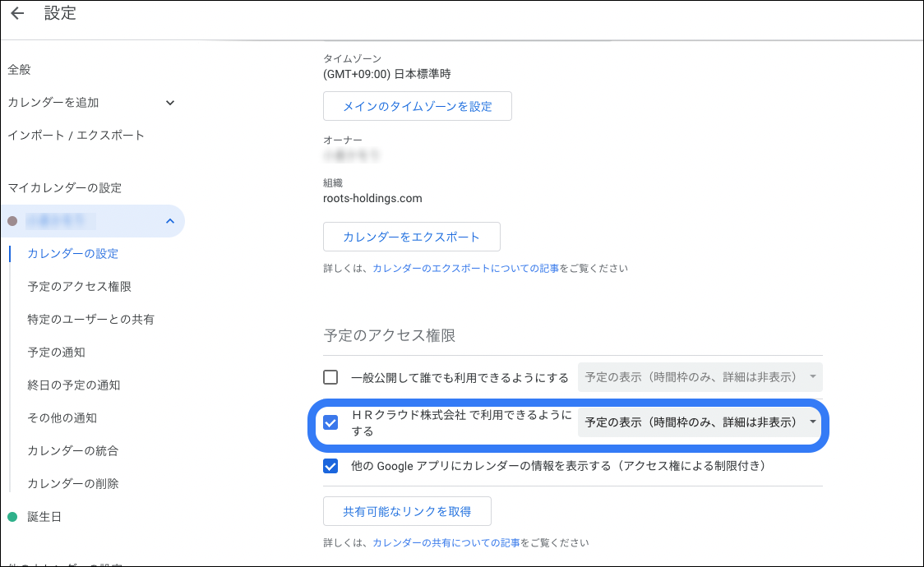Disable the ＨＲクラウド株式会社 sharing checkbox
This screenshot has height=567, width=924.
tap(330, 422)
